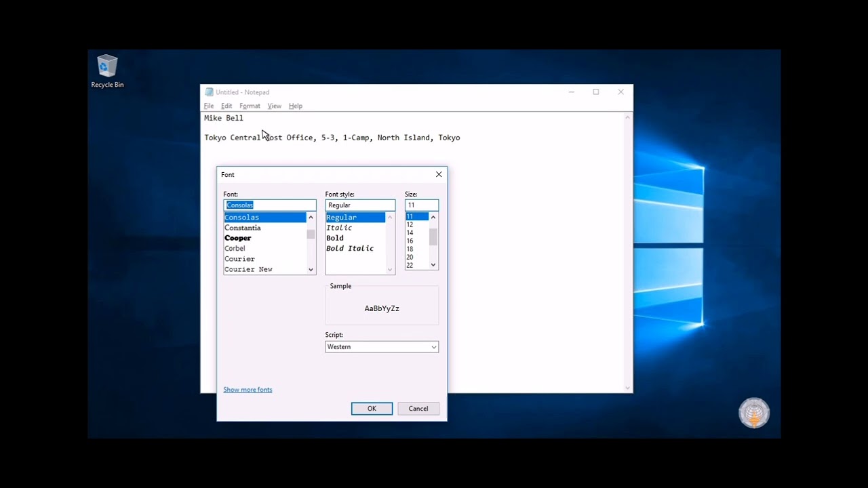Click the font list scroll up arrow
868x488 pixels.
311,218
